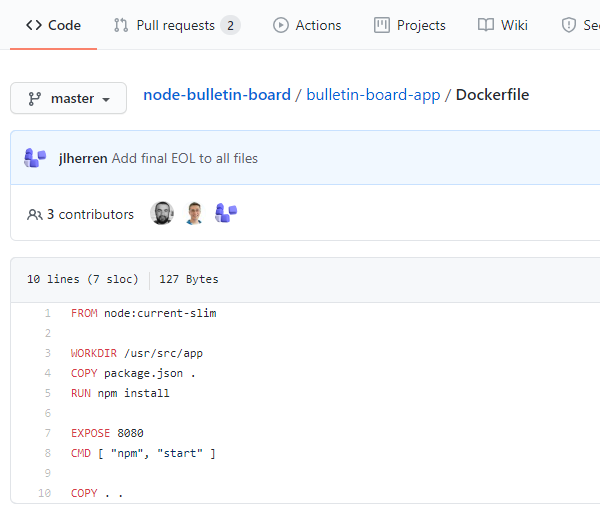
Task: Click the purple blocks contributor avatar
Action: pos(226,213)
